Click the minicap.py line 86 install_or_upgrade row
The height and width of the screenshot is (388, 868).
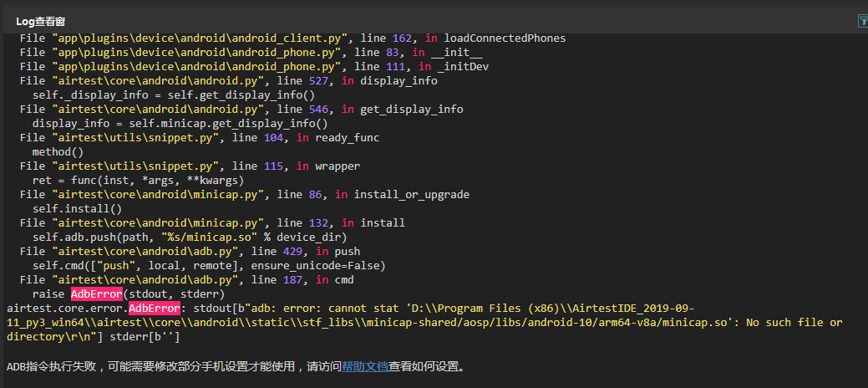(x=245, y=195)
